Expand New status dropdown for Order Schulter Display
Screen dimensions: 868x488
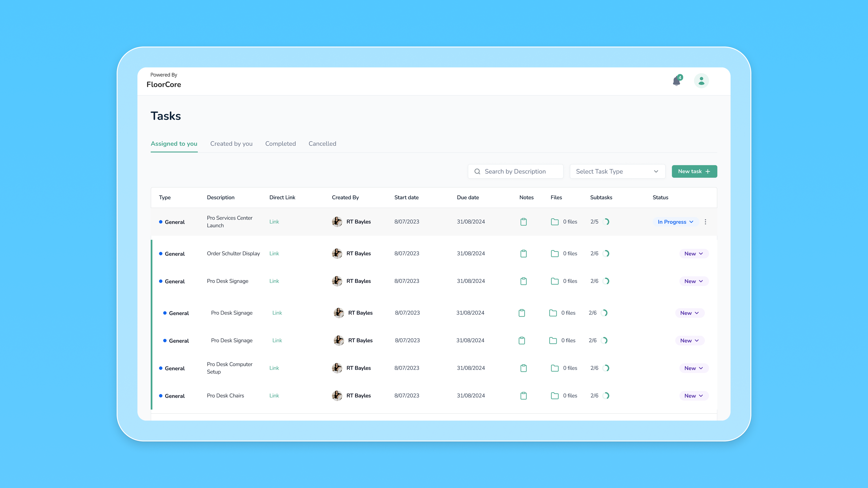point(693,254)
